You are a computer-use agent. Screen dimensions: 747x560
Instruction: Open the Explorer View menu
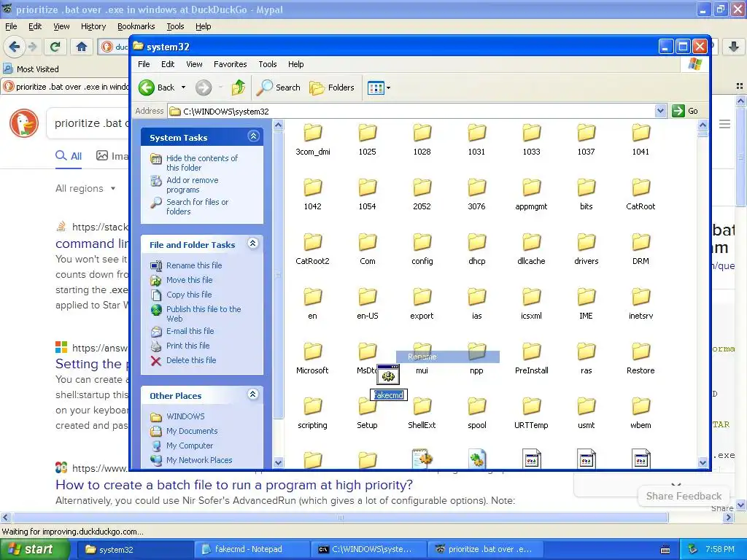point(194,64)
